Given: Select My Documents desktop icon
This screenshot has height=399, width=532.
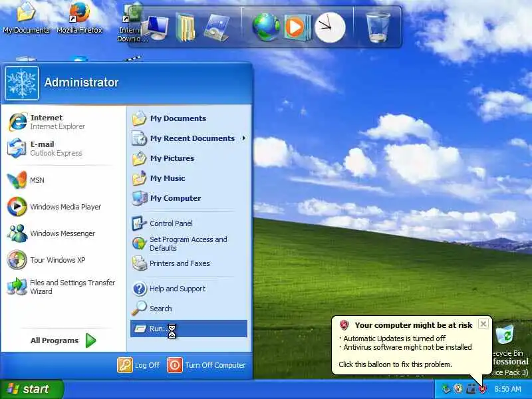Looking at the screenshot, I should 26,18.
